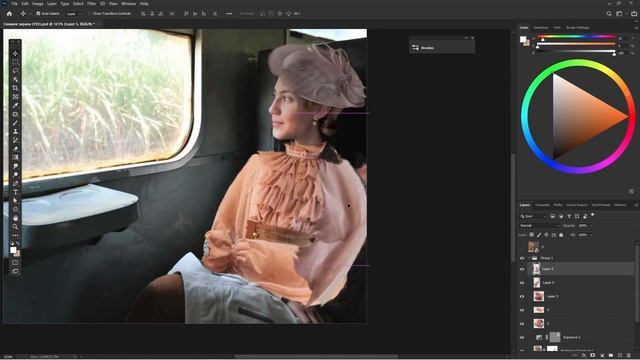Hide the Group 1 layer group

tap(522, 258)
